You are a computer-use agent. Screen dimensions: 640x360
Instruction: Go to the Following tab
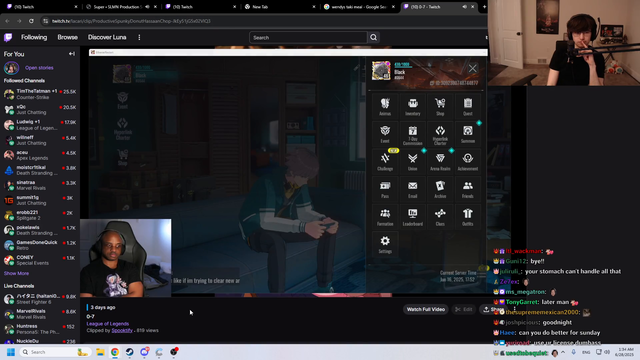coord(34,37)
